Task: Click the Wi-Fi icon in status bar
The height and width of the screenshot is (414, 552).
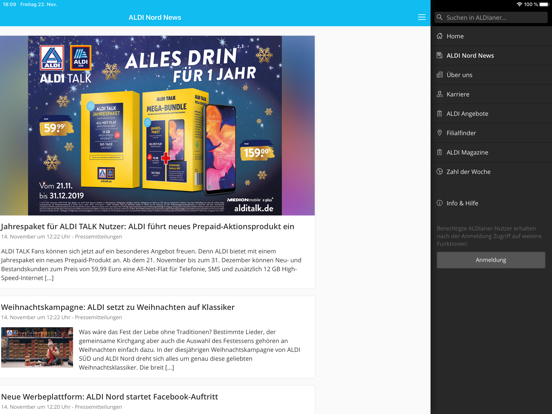Action: tap(519, 4)
